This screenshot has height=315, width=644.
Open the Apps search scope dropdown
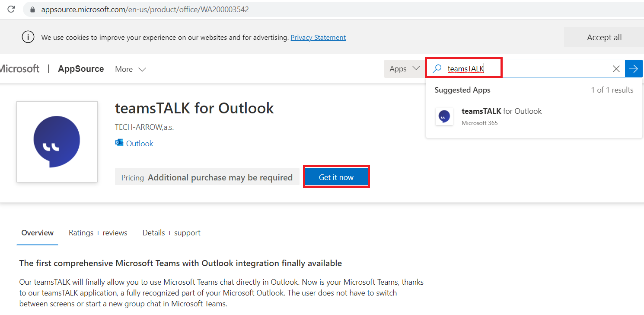click(x=404, y=68)
